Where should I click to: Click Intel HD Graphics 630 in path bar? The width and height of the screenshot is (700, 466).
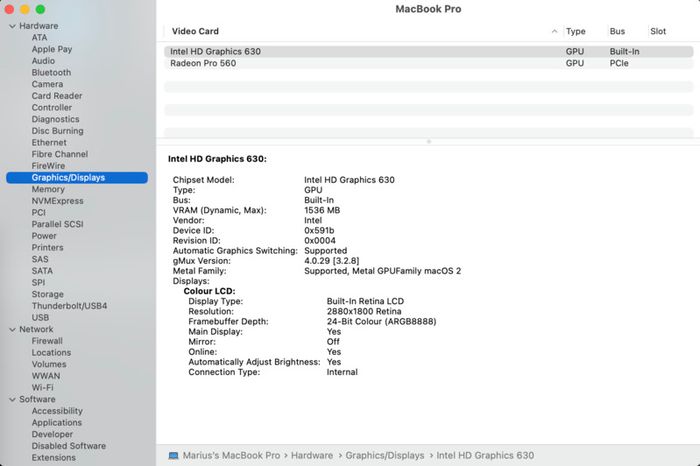click(x=485, y=456)
